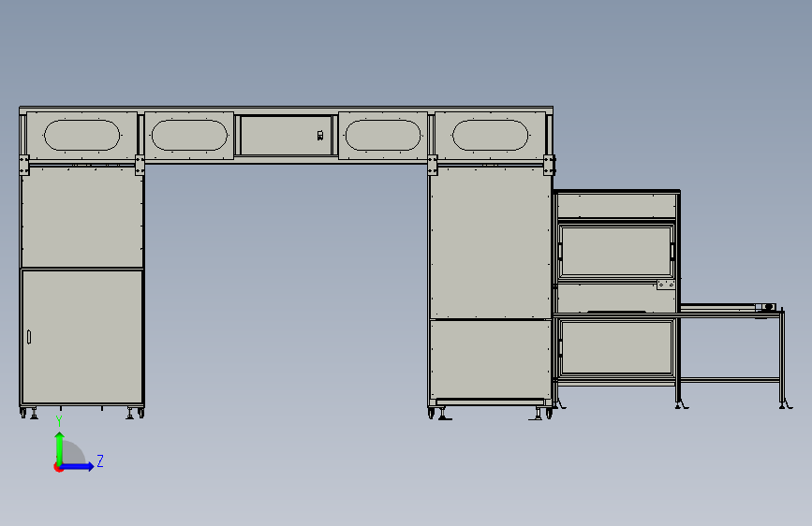
Task: Select the third oval window from the left
Action: pyautogui.click(x=383, y=136)
